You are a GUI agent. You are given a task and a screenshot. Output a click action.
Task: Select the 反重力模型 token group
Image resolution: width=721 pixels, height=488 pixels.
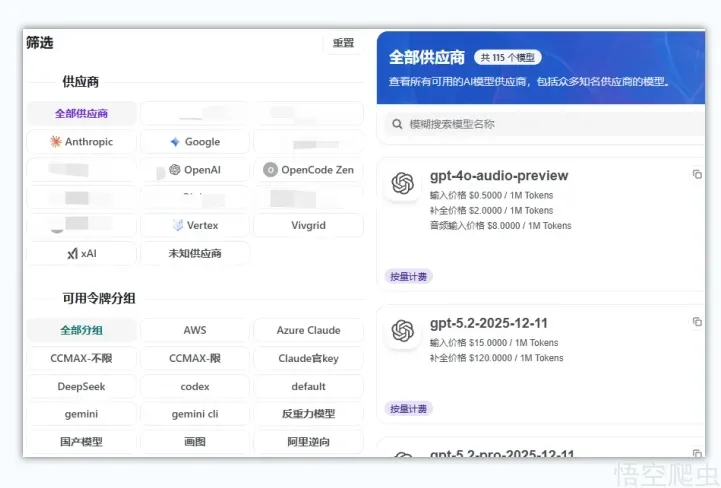(309, 414)
